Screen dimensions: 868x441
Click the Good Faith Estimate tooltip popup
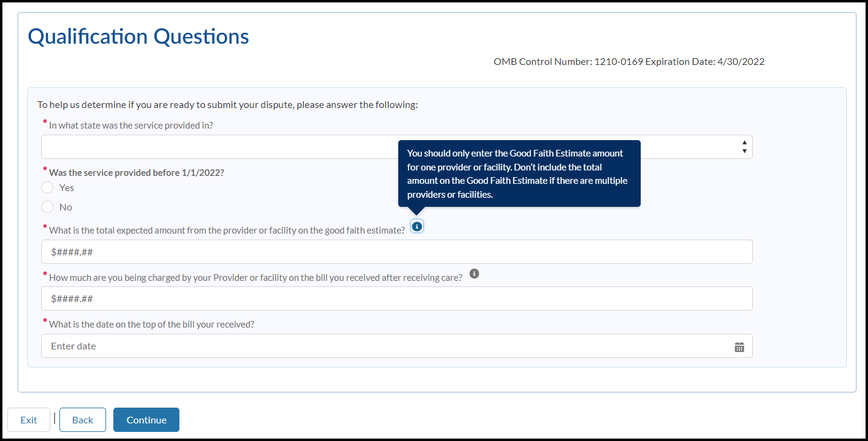519,174
